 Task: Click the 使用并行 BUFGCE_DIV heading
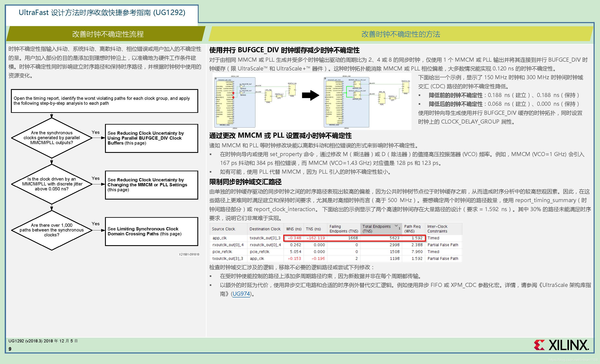click(284, 50)
